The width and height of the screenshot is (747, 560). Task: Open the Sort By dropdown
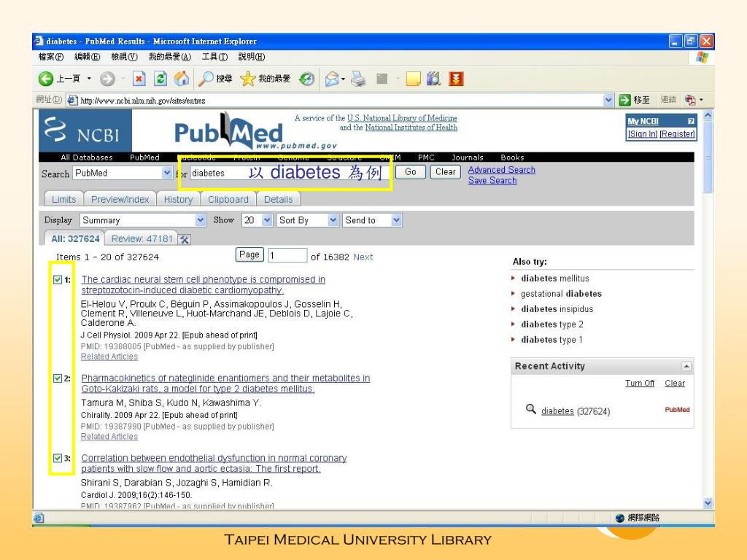tap(333, 220)
